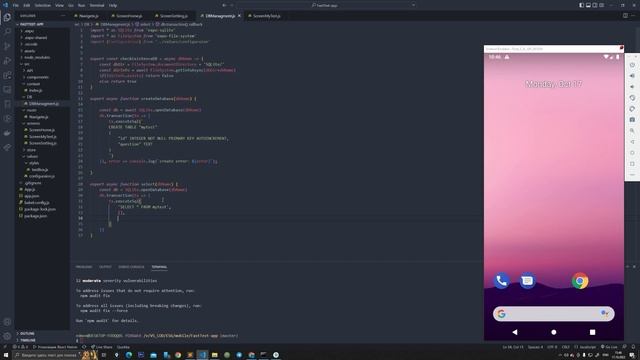Image resolution: width=640 pixels, height=360 pixels.
Task: Open the Explorer view in the activity bar
Action: [7, 17]
